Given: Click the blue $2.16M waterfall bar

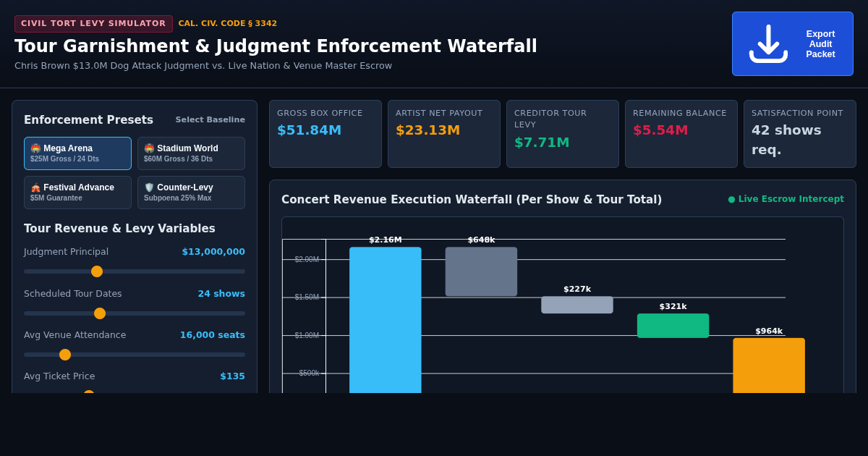Looking at the screenshot, I should click(386, 320).
